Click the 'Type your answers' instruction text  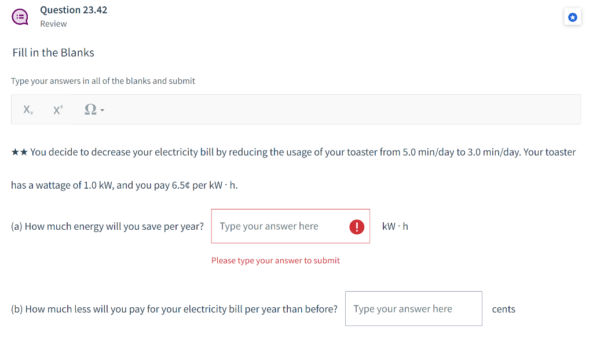[103, 81]
